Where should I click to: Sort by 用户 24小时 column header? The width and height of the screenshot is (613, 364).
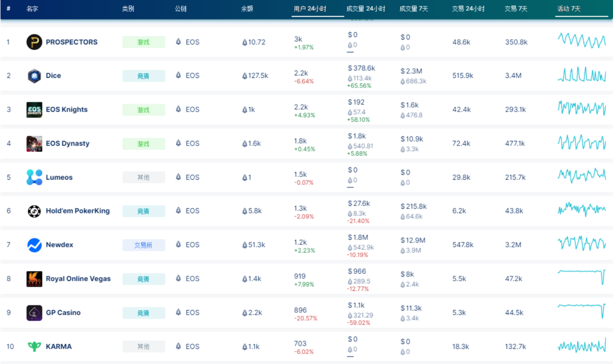point(310,9)
